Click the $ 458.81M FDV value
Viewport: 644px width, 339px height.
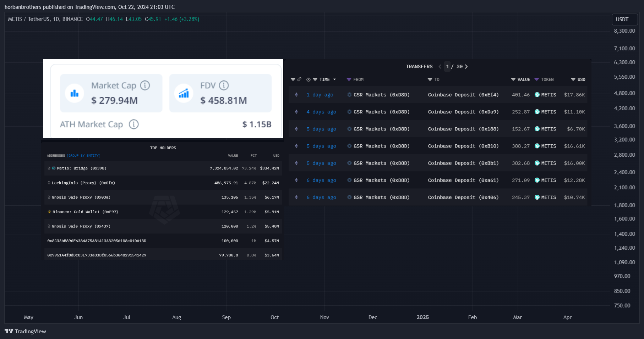pyautogui.click(x=224, y=101)
